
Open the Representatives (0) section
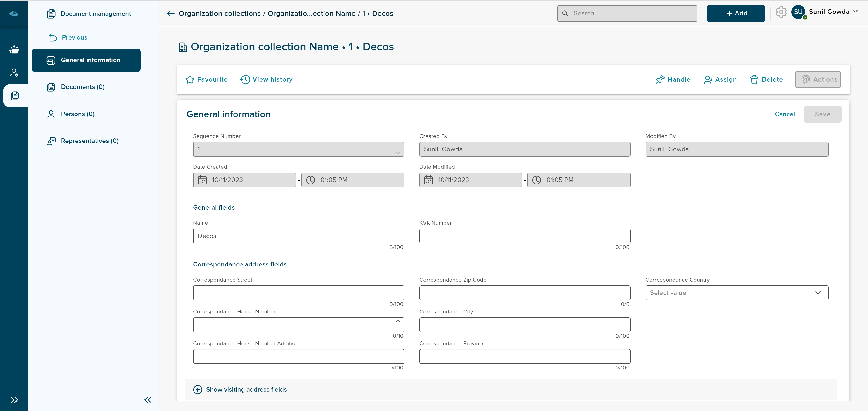point(90,141)
